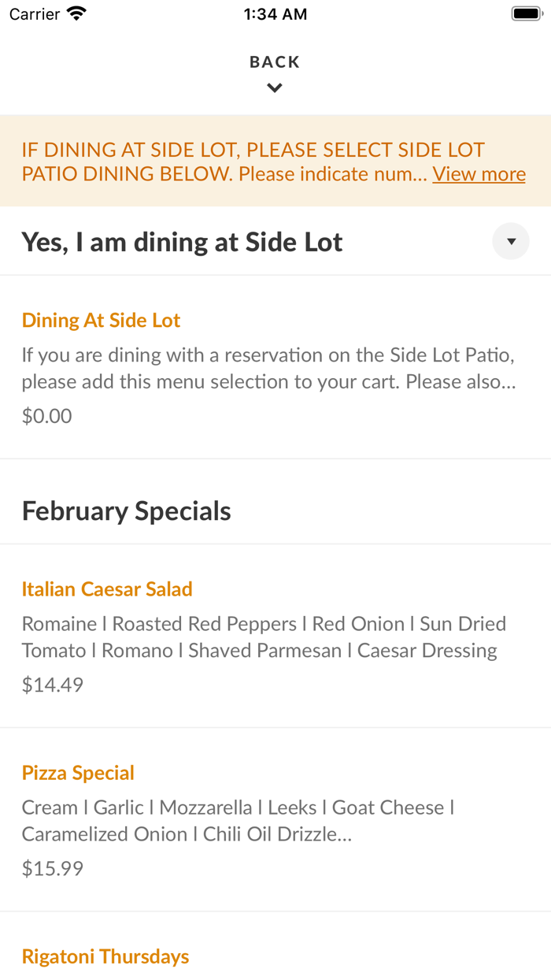Tap the BACK label at top
Image resolution: width=551 pixels, height=980 pixels.
tap(275, 62)
